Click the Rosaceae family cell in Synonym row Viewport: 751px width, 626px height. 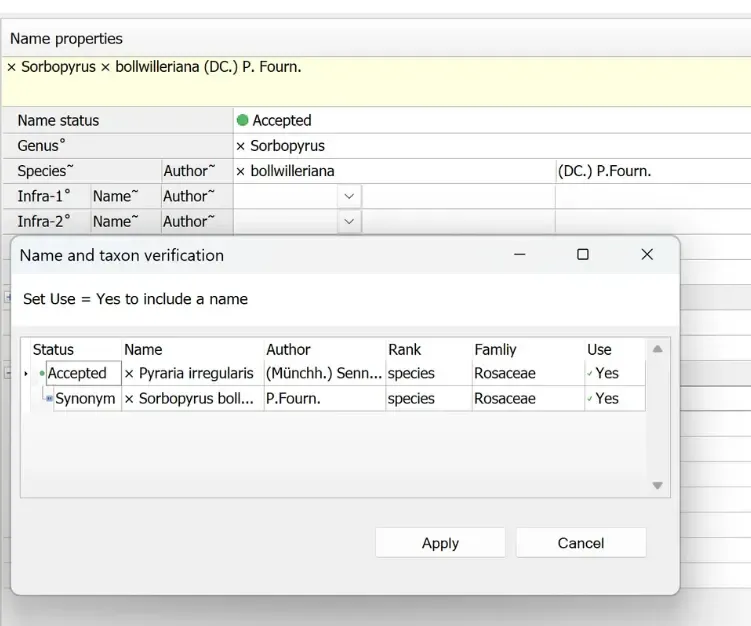[528, 398]
